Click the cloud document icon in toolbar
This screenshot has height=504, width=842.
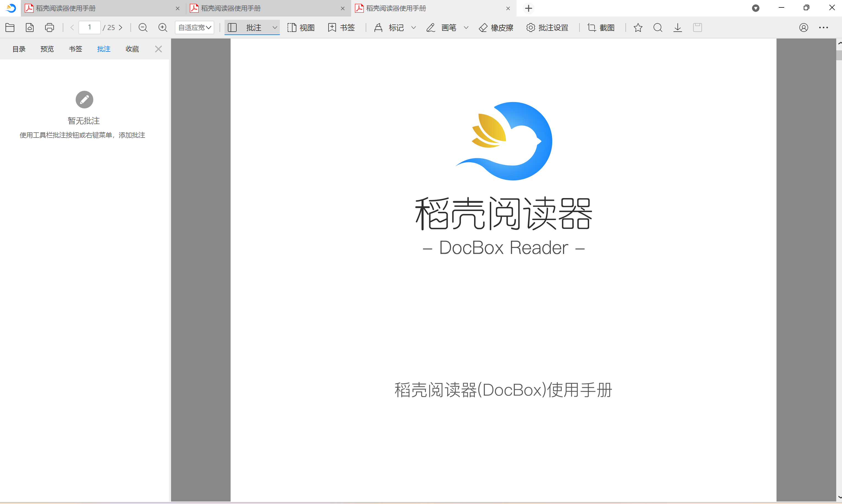coord(30,28)
